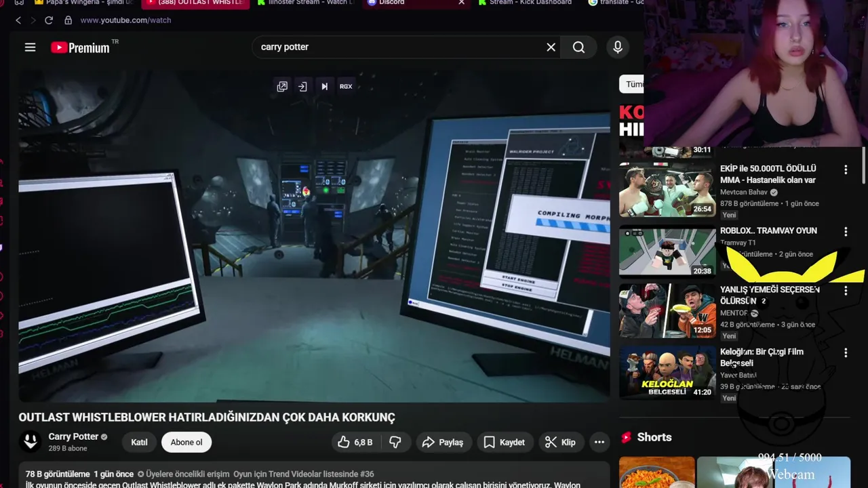Screen dimensions: 868x488
Task: Save video with Kaydet button
Action: [x=504, y=442]
